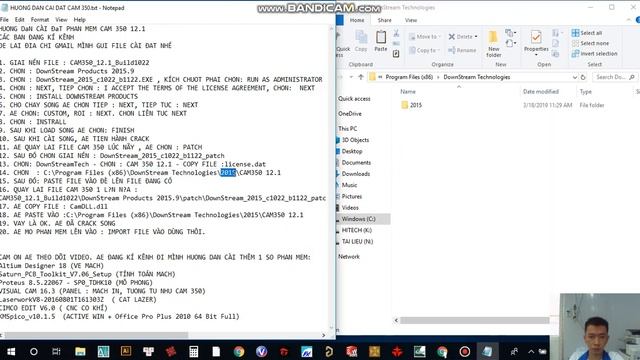Viewport: 640px width, 360px height.
Task: Click DownStream Technologies in the breadcrumb
Action: [x=477, y=77]
